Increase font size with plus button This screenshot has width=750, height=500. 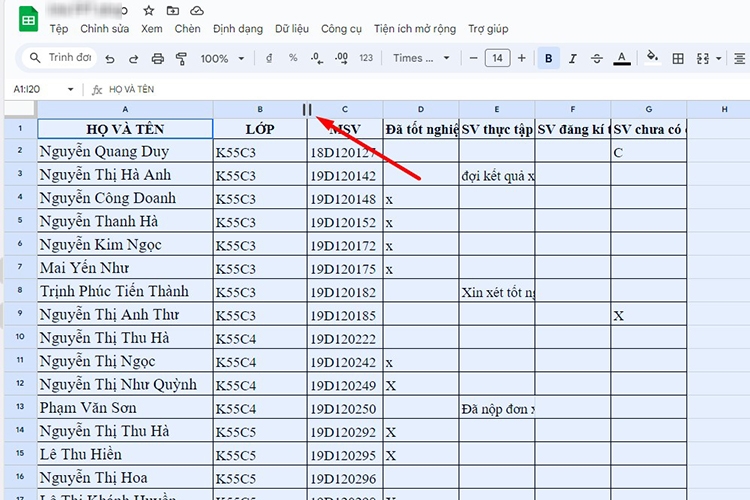[x=521, y=58]
